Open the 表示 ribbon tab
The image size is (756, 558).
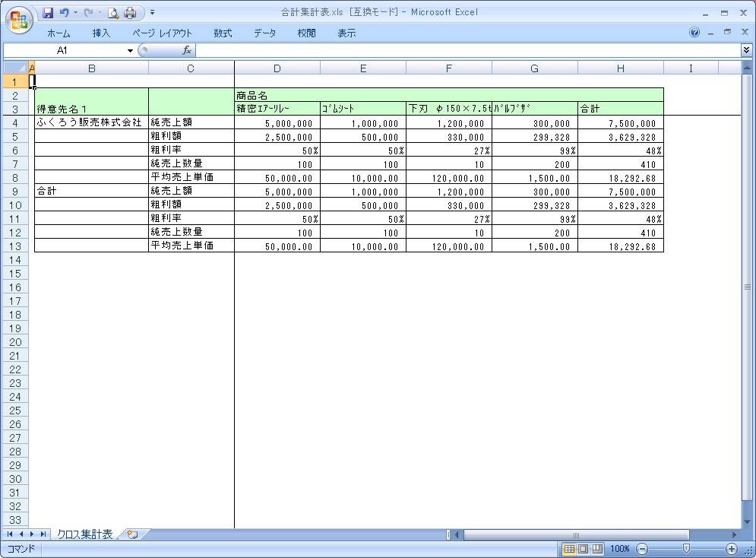click(x=346, y=33)
